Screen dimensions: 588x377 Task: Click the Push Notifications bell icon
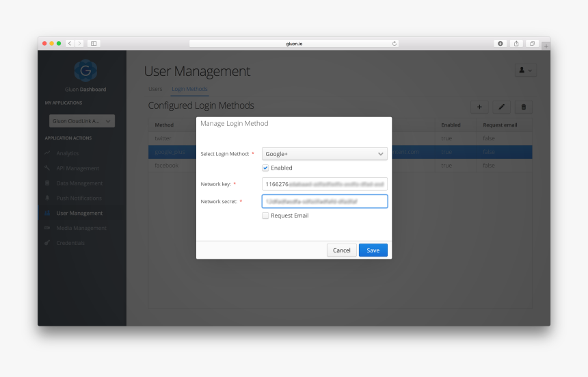point(47,198)
